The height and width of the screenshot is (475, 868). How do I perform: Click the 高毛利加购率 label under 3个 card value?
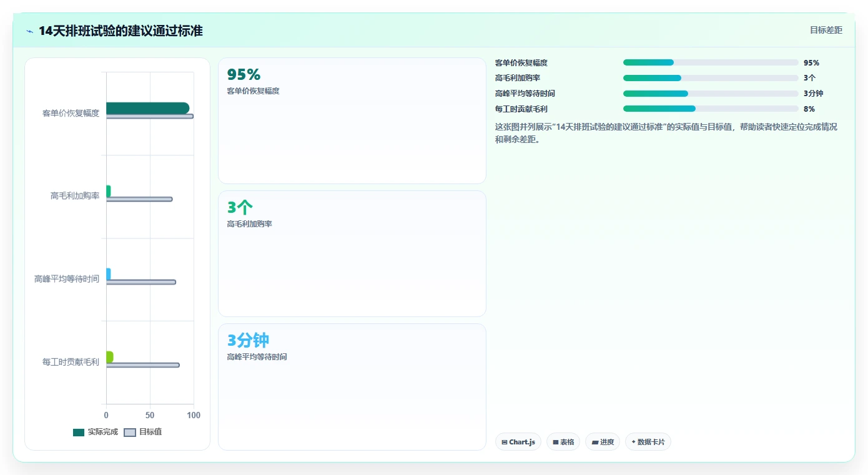(249, 224)
